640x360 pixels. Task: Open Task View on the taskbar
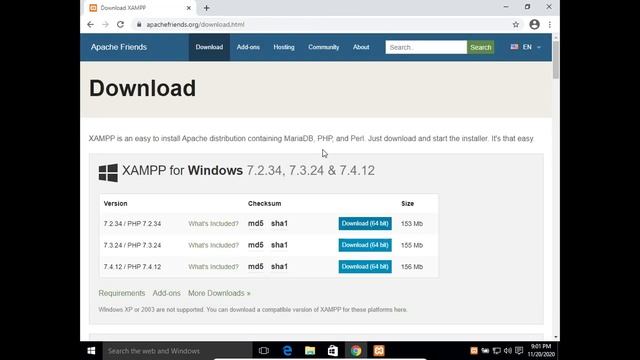(x=264, y=351)
